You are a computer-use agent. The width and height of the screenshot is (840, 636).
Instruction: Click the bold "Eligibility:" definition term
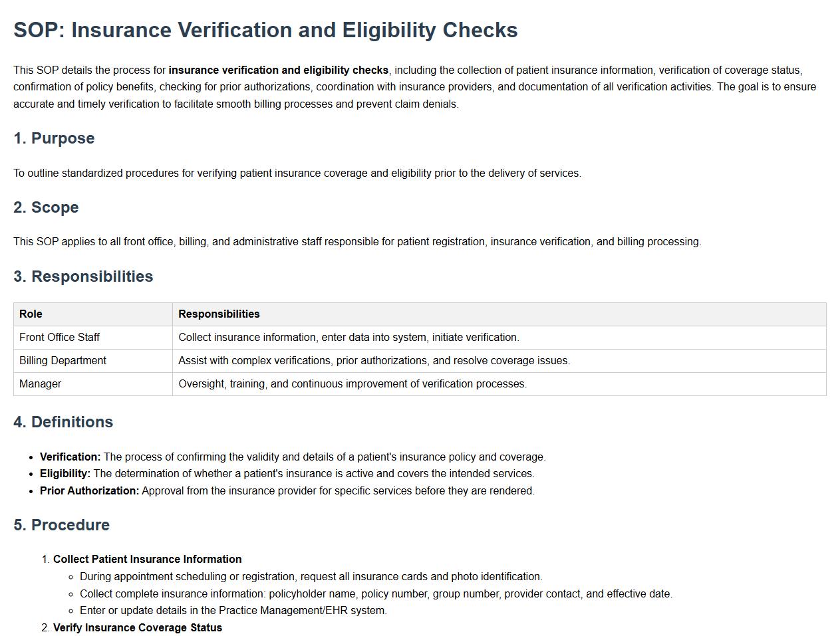pos(65,474)
